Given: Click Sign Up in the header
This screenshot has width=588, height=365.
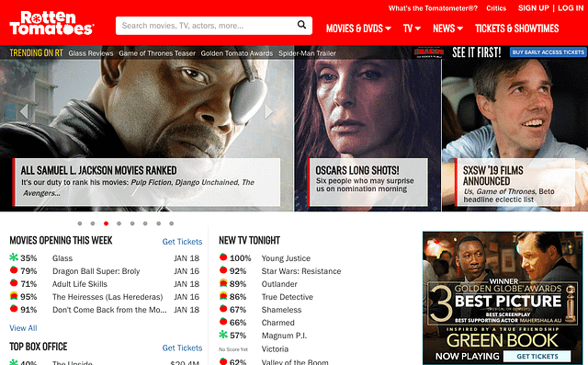Looking at the screenshot, I should click(x=533, y=8).
